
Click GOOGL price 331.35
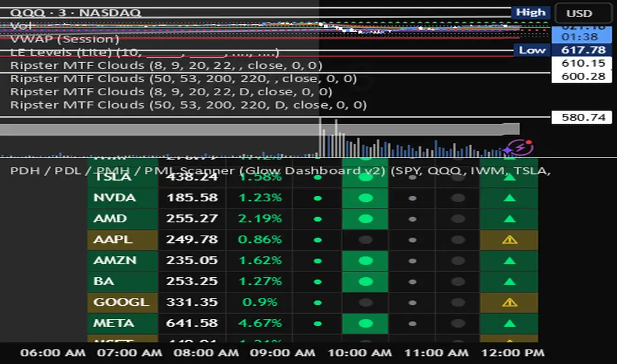192,302
